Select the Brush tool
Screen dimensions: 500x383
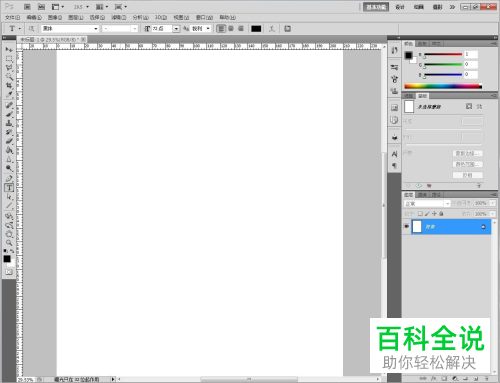click(x=9, y=114)
